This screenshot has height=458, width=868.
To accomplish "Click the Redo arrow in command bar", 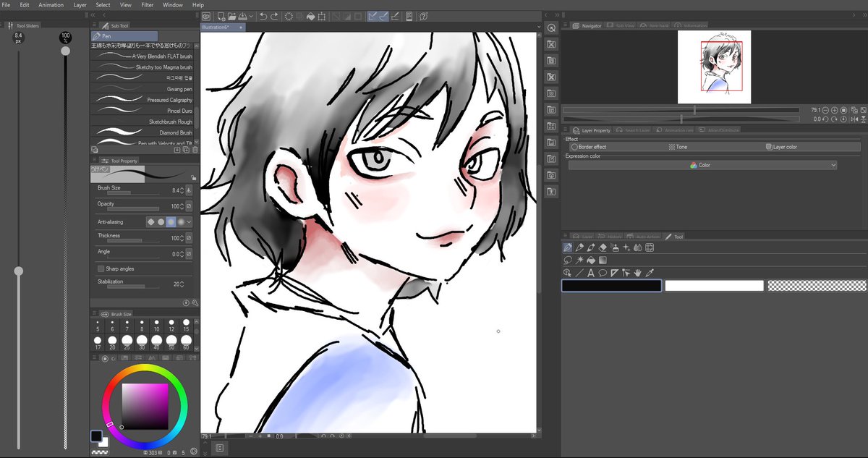I will click(274, 16).
